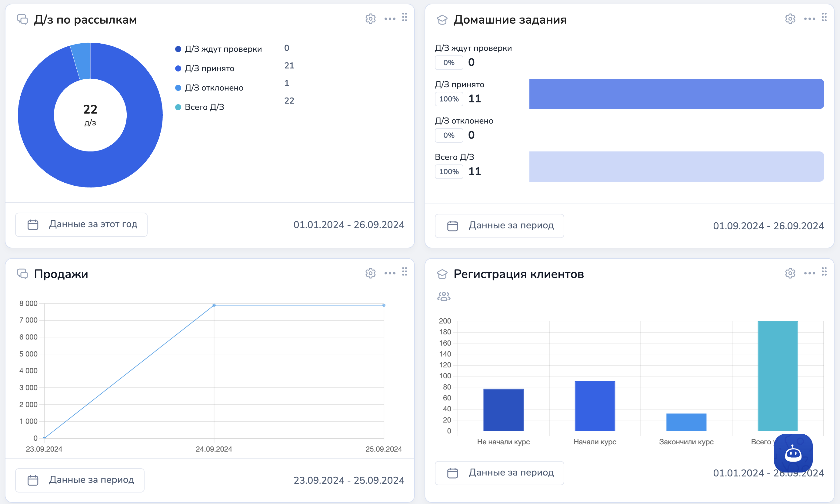Open settings gear on Домашние задания widget

tap(790, 19)
